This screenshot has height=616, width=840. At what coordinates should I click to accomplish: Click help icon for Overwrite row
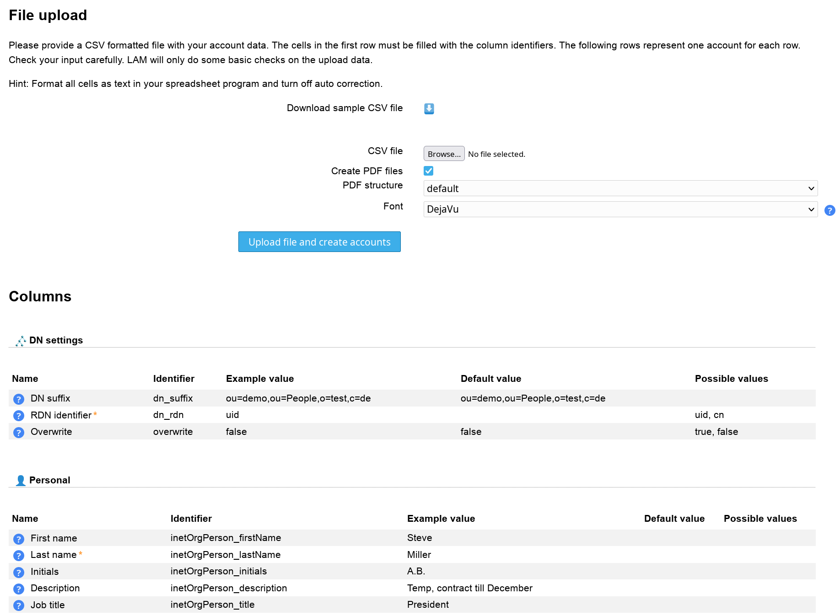(19, 433)
